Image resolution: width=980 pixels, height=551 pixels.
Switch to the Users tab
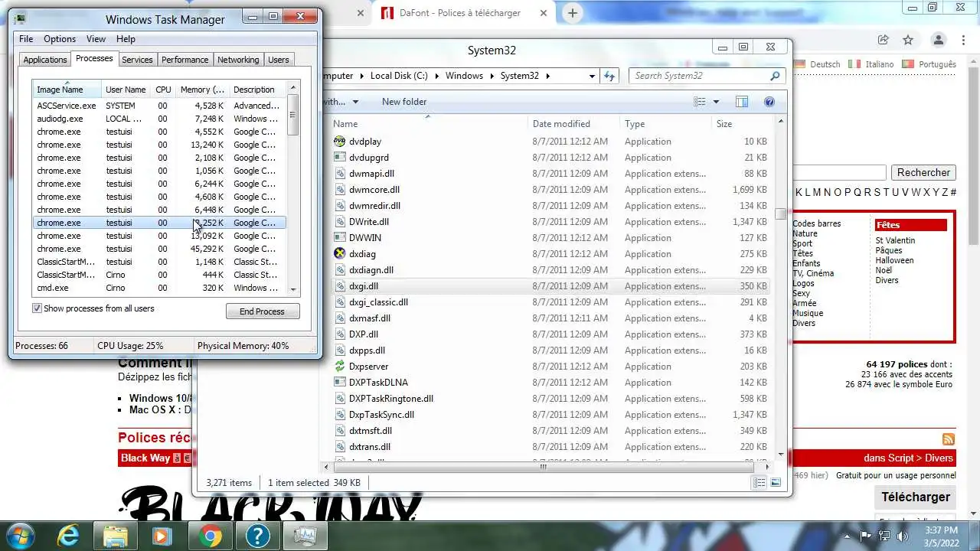point(279,60)
